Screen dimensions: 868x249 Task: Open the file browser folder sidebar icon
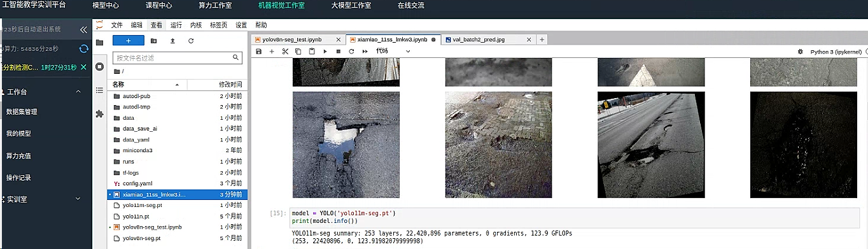(x=99, y=43)
